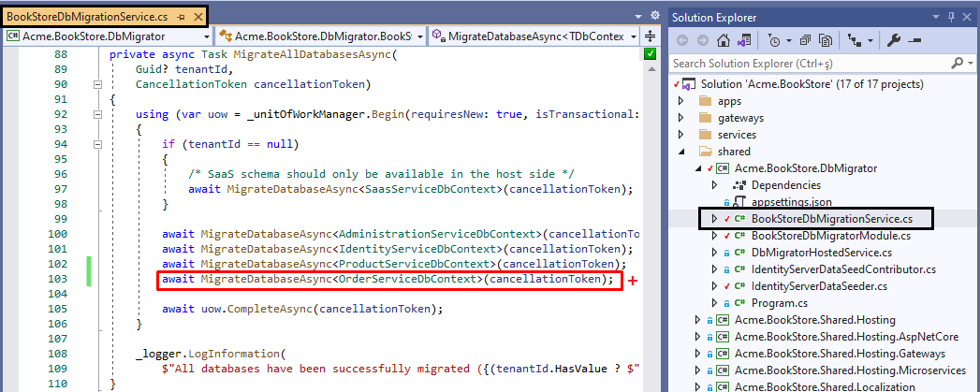The image size is (980, 392).
Task: Select Acme.BookStore.Shared.Hosting.Gateways project
Action: [840, 354]
